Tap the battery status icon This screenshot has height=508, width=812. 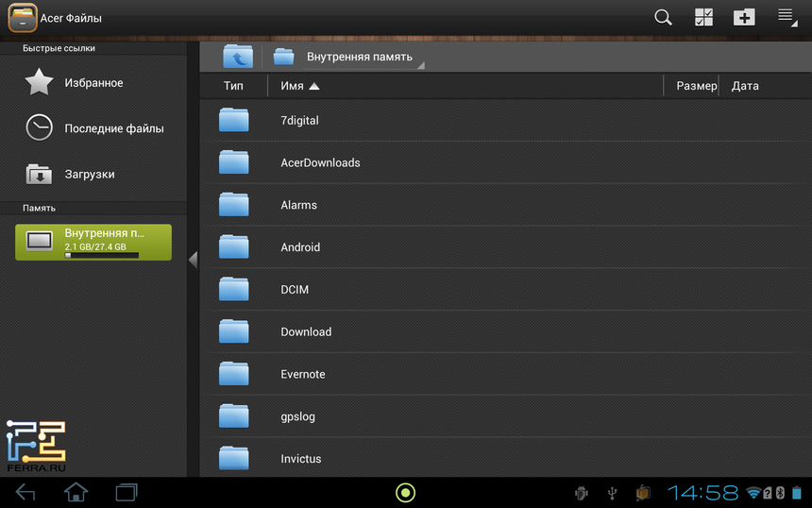tap(797, 493)
